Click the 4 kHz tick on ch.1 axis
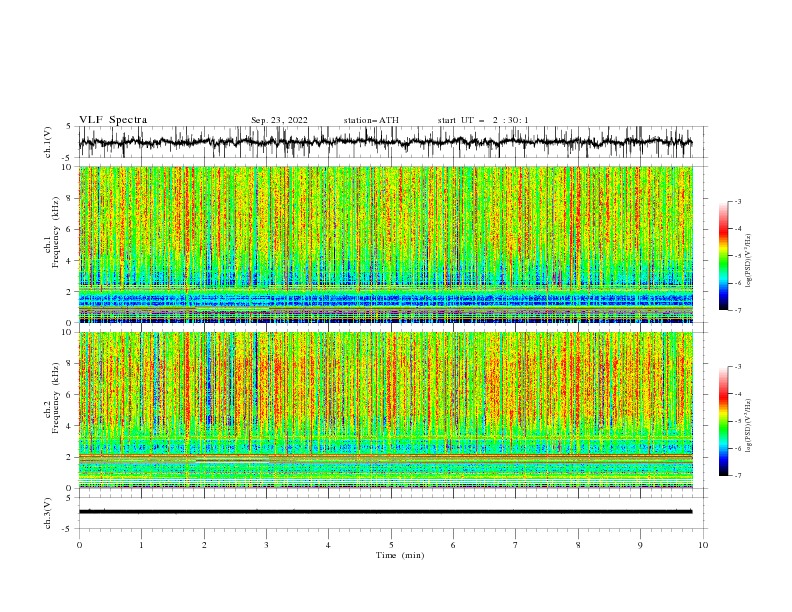This screenshot has height=612, width=792. [68, 261]
